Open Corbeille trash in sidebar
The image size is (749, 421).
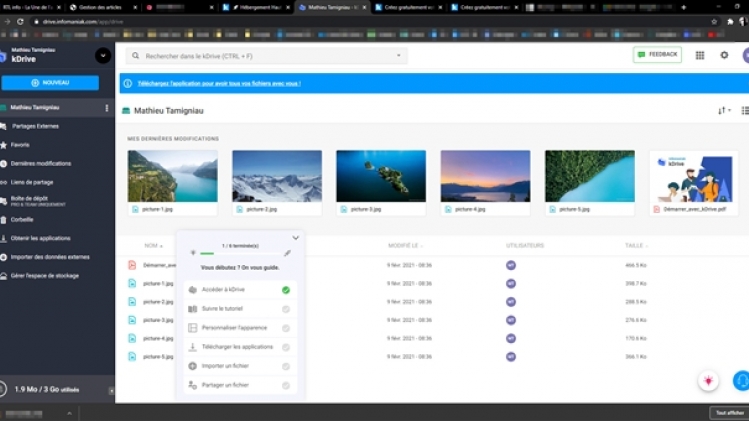coord(22,219)
